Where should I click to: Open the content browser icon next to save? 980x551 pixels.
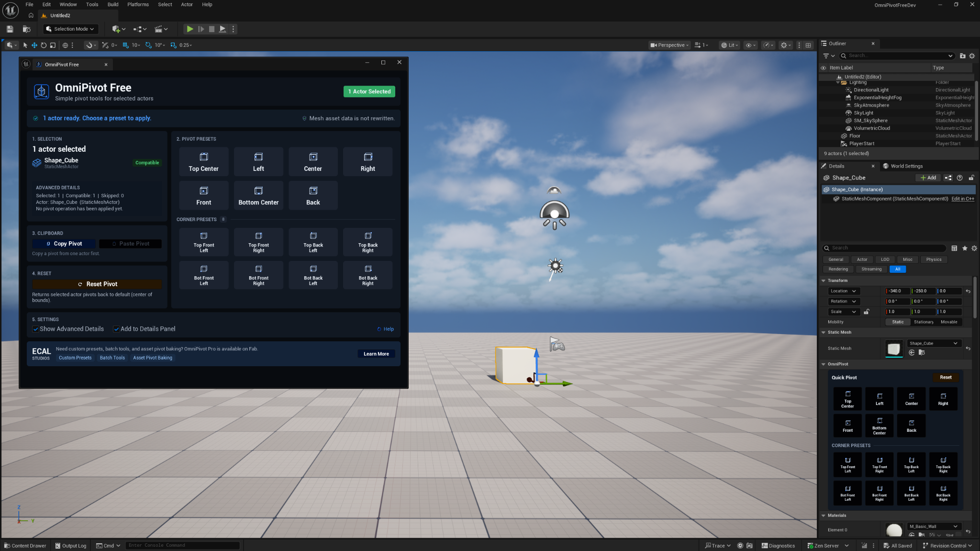(26, 29)
